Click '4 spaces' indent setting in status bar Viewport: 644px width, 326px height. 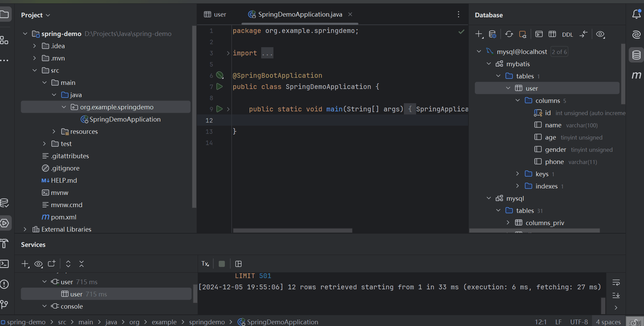pos(608,322)
